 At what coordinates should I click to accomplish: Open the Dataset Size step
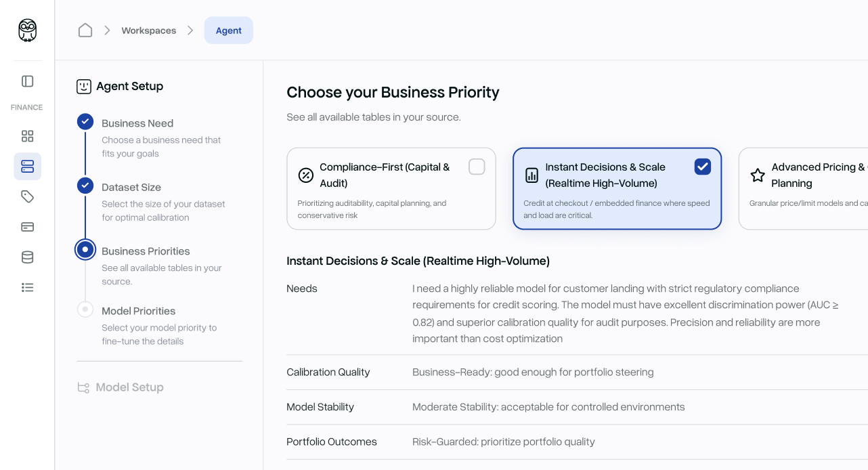131,187
